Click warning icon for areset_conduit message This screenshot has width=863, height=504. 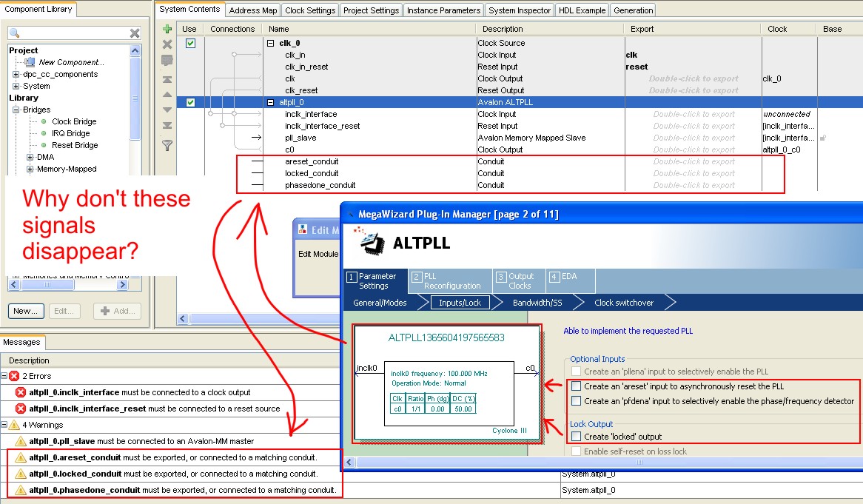click(21, 458)
